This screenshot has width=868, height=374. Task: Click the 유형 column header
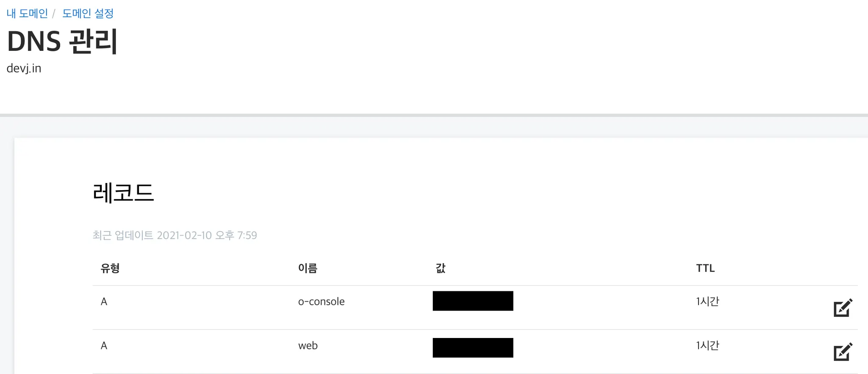tap(110, 268)
